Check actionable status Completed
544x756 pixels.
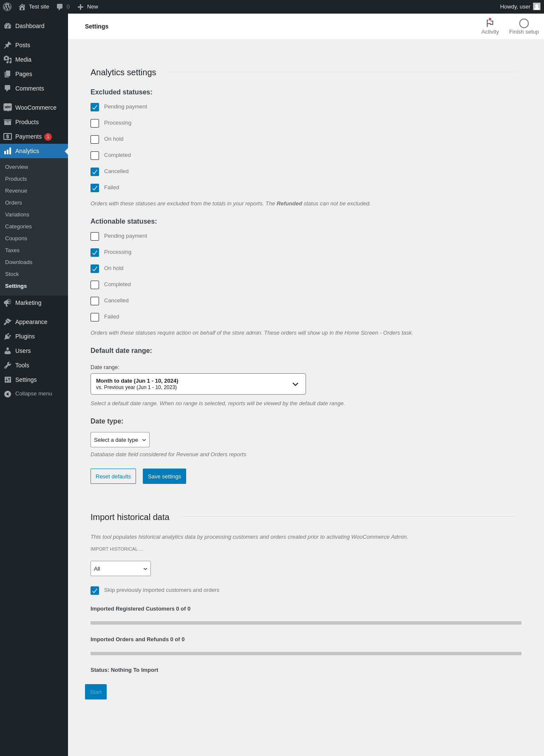click(95, 285)
